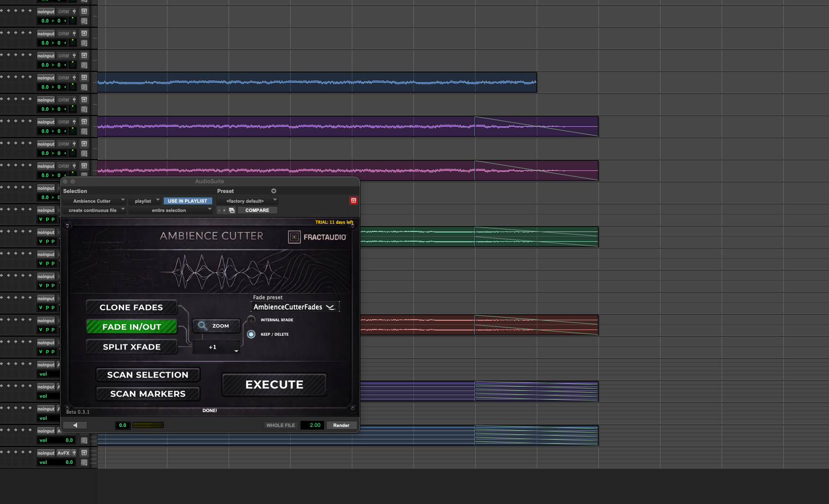This screenshot has height=504, width=829.
Task: Select the blue waveform clip
Action: pyautogui.click(x=317, y=82)
